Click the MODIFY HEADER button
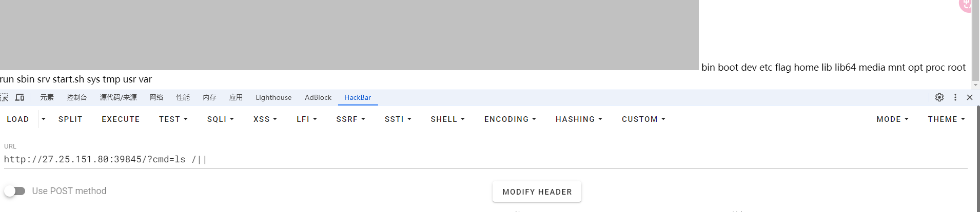The height and width of the screenshot is (212, 980). point(537,192)
